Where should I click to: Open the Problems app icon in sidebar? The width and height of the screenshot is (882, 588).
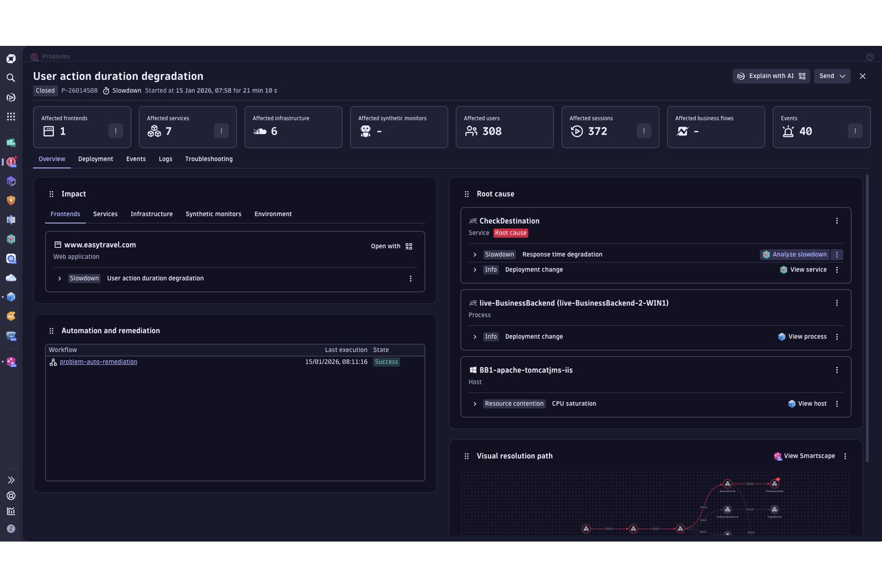pyautogui.click(x=11, y=162)
